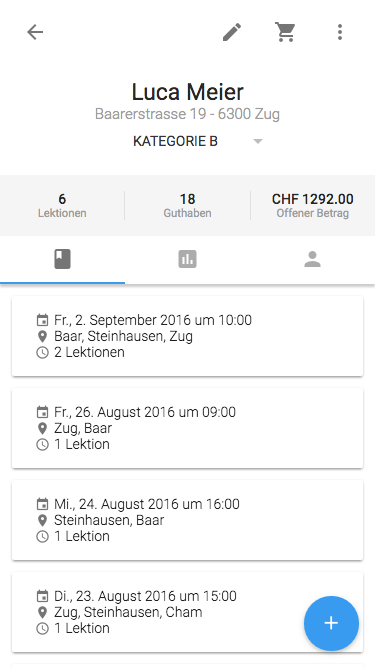
Task: Open the shopping cart
Action: pos(285,32)
